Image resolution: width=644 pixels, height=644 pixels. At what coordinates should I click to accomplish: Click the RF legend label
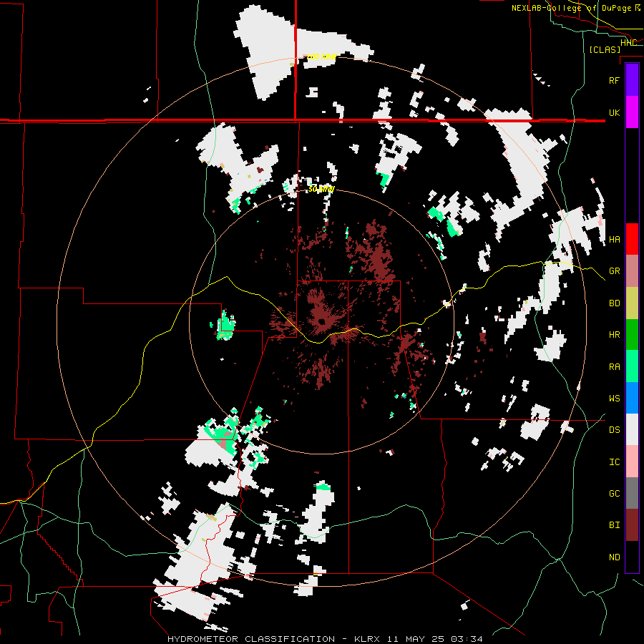coord(614,80)
